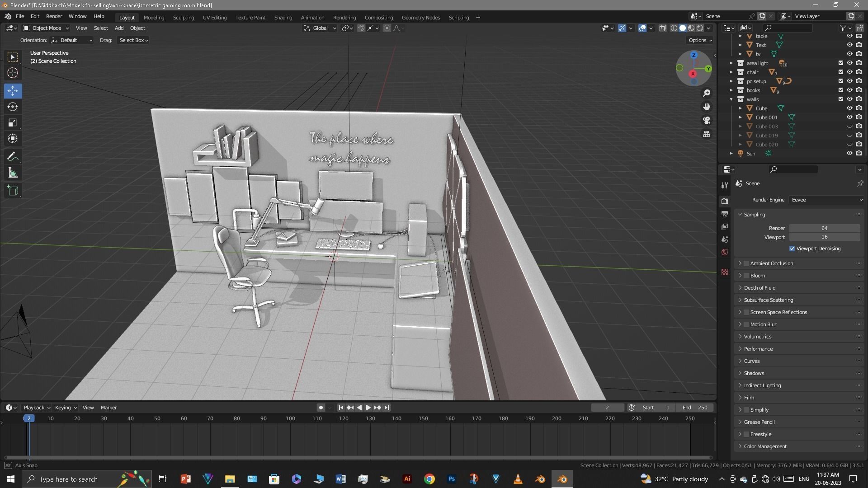Click the Windows search box
The height and width of the screenshot is (488, 868).
tap(86, 479)
